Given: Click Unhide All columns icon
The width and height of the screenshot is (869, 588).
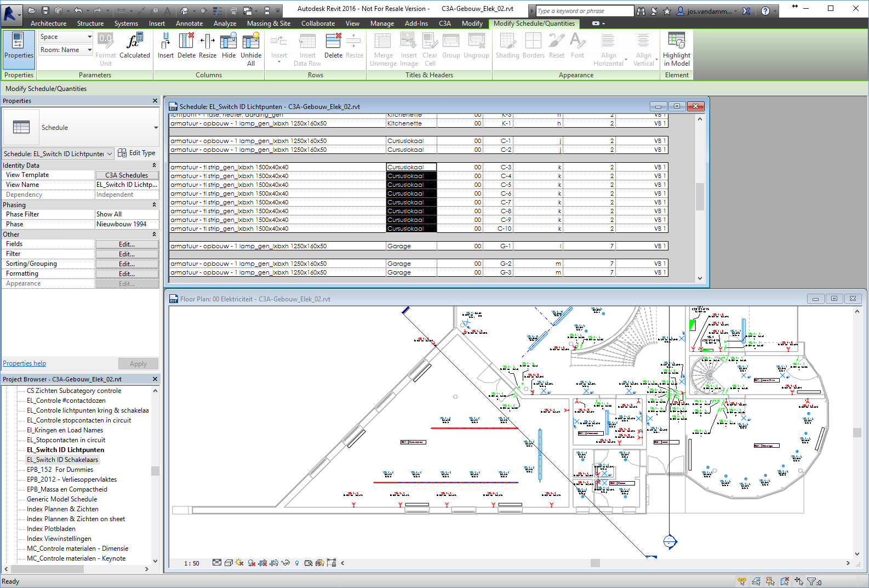Looking at the screenshot, I should point(251,41).
